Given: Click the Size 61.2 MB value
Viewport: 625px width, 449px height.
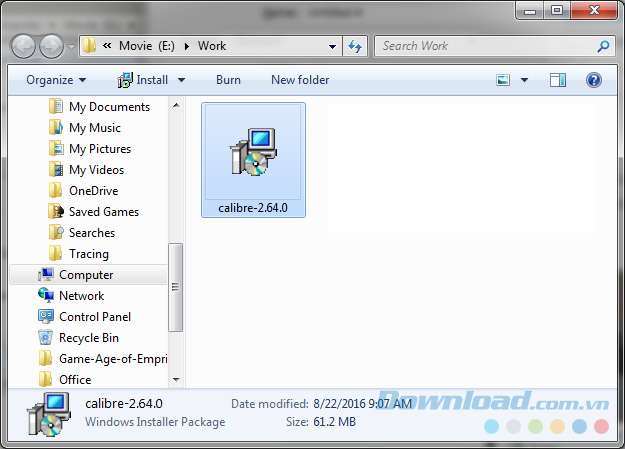Looking at the screenshot, I should coord(334,422).
